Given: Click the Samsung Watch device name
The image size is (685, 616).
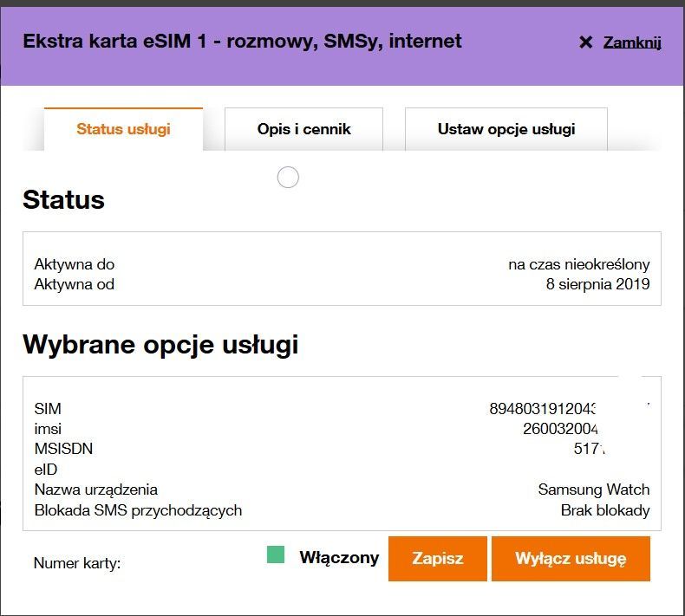Looking at the screenshot, I should click(x=593, y=490).
